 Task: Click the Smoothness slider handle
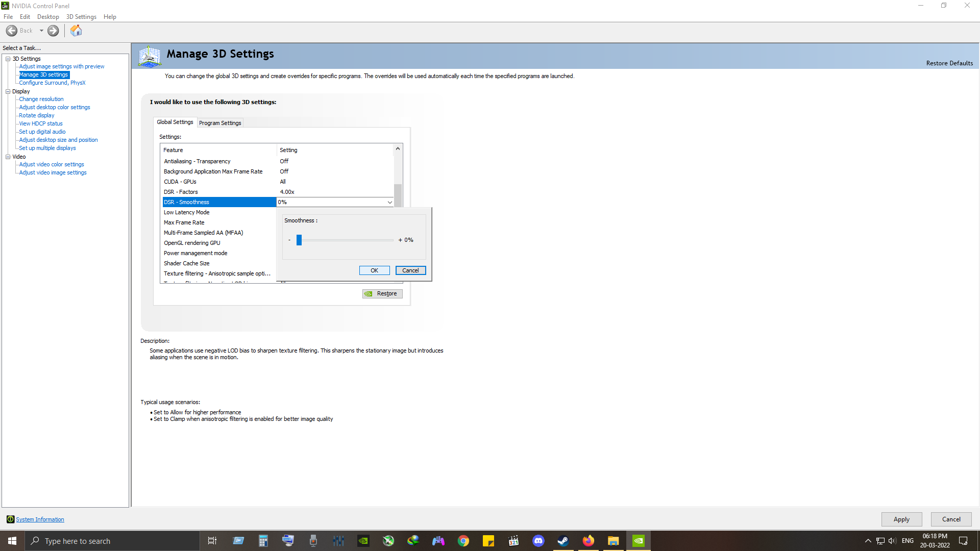click(299, 240)
